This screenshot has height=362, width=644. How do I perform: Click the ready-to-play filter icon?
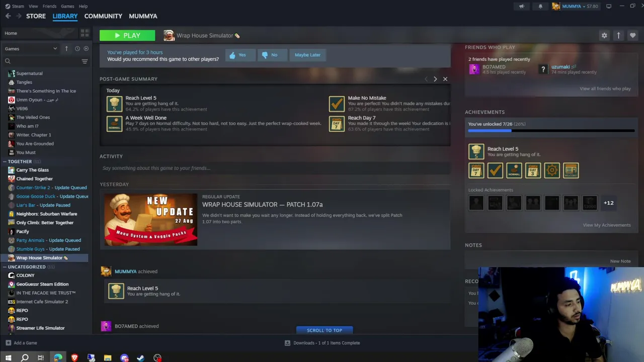pyautogui.click(x=86, y=49)
